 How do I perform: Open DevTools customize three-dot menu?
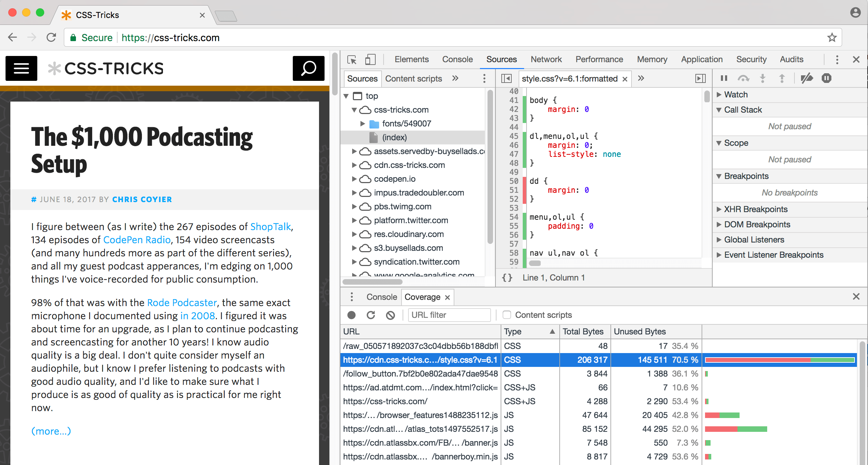pos(837,60)
